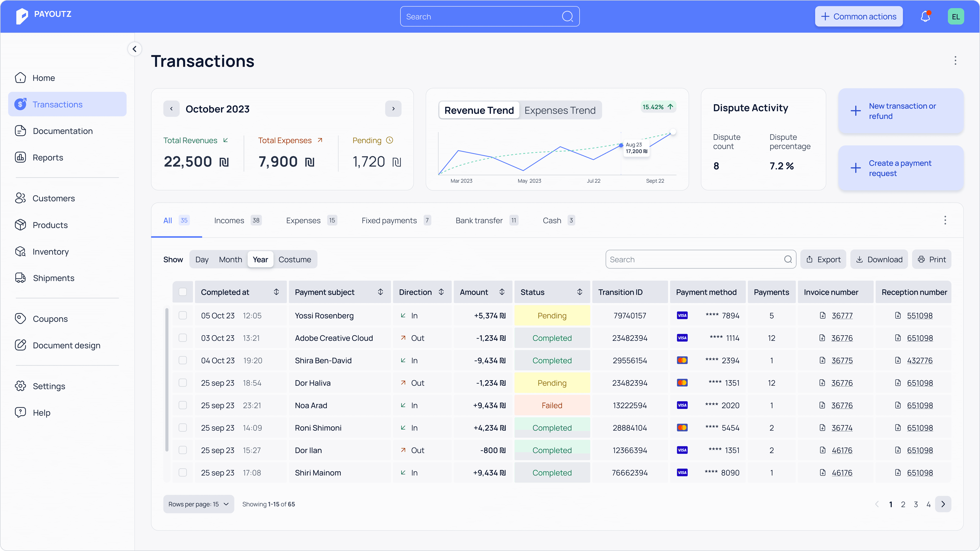The image size is (980, 551).
Task: Open the Transactions page options menu
Action: tap(955, 61)
